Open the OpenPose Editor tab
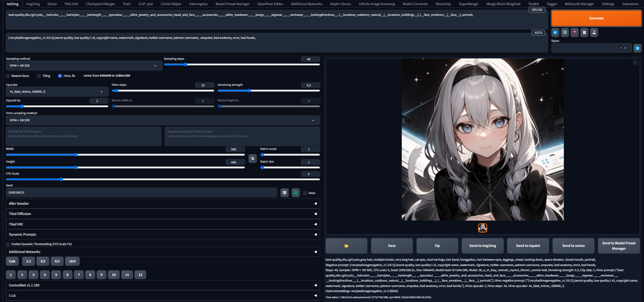The width and height of the screenshot is (644, 302). click(270, 4)
